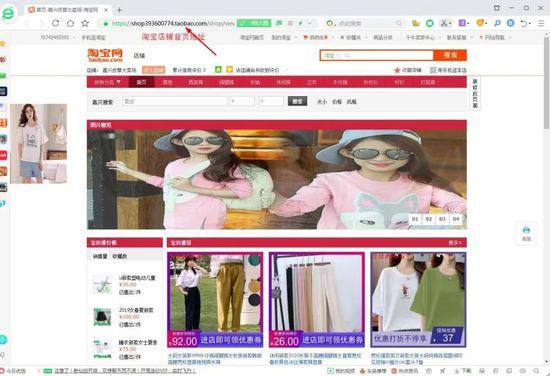The image size is (550, 376).
Task: Go to the browser home page icon
Action: pos(71,23)
